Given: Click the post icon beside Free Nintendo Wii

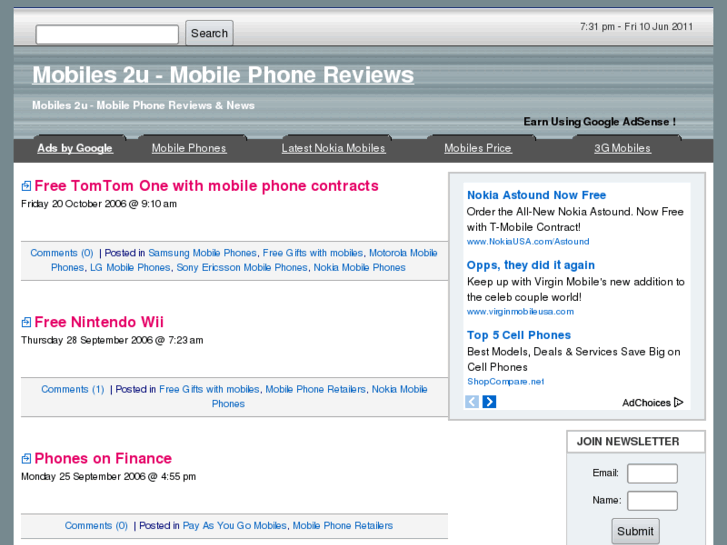Looking at the screenshot, I should coord(26,322).
